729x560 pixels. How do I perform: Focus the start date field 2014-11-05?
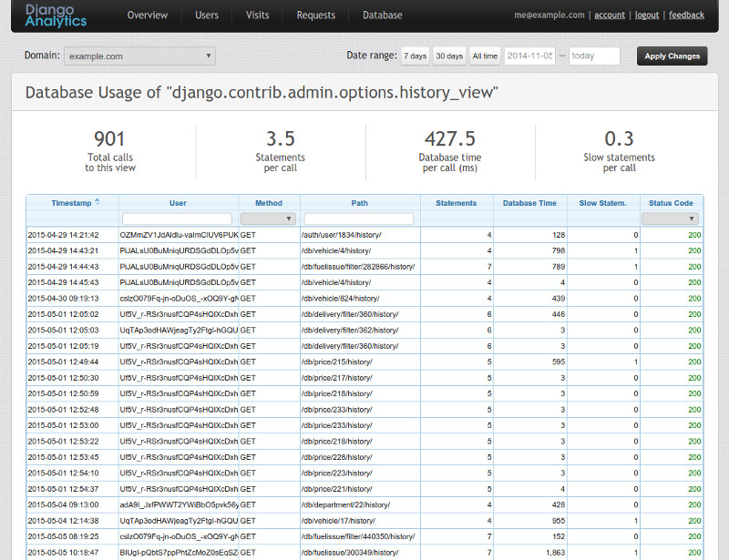[x=530, y=56]
